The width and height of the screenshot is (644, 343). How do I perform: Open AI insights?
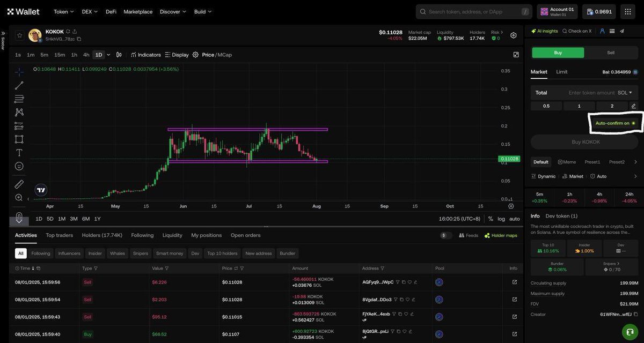point(544,31)
